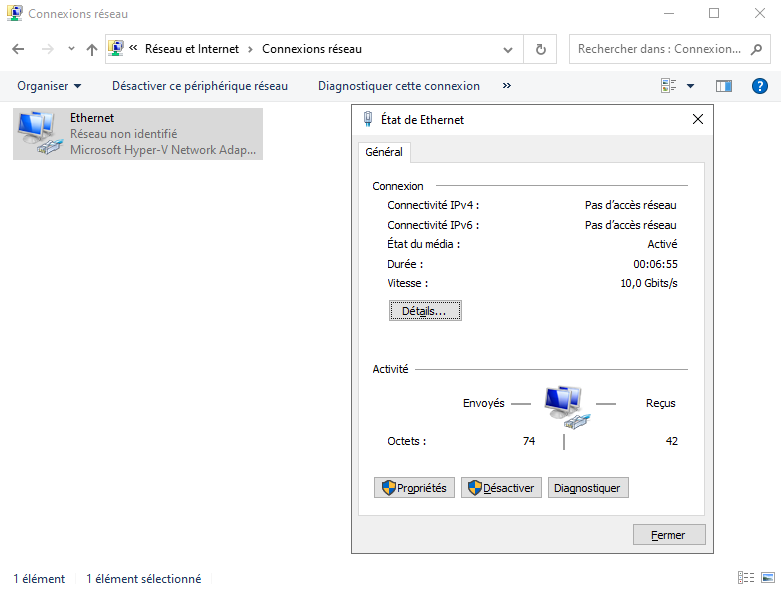The width and height of the screenshot is (781, 589).
Task: Click the État de Ethernet dialog title icon
Action: click(x=368, y=119)
